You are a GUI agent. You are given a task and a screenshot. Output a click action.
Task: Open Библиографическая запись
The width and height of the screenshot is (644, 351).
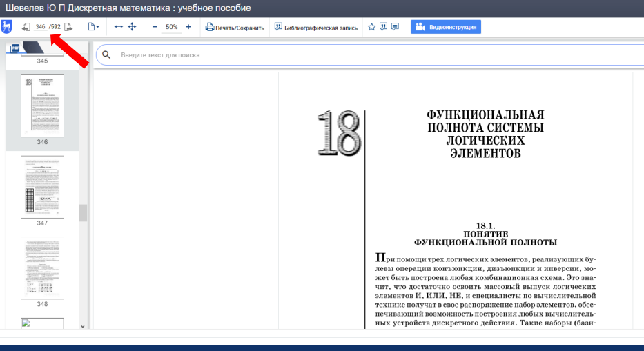pos(316,28)
